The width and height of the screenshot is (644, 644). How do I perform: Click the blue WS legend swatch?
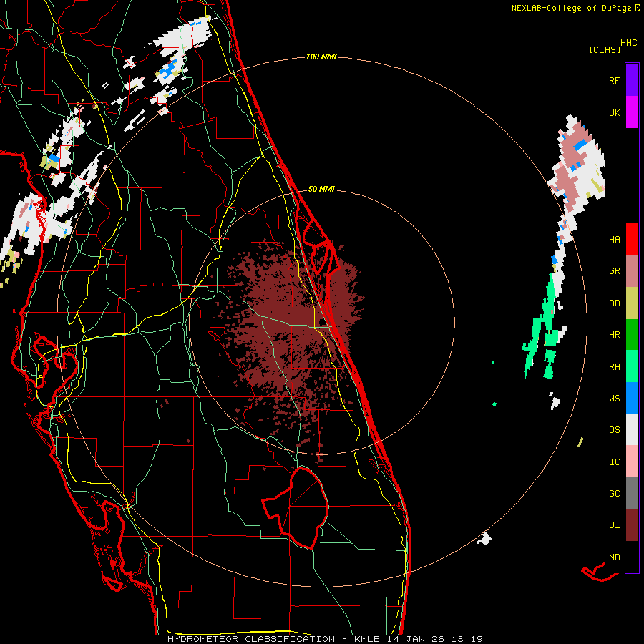point(632,398)
